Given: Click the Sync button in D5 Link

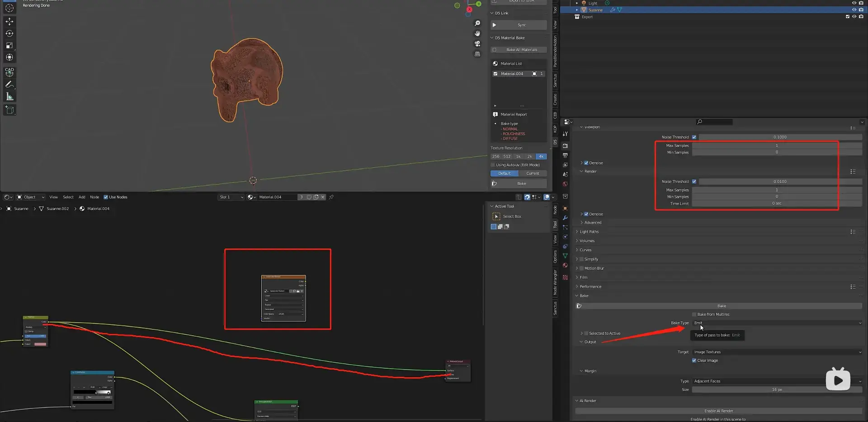Looking at the screenshot, I should pos(519,25).
